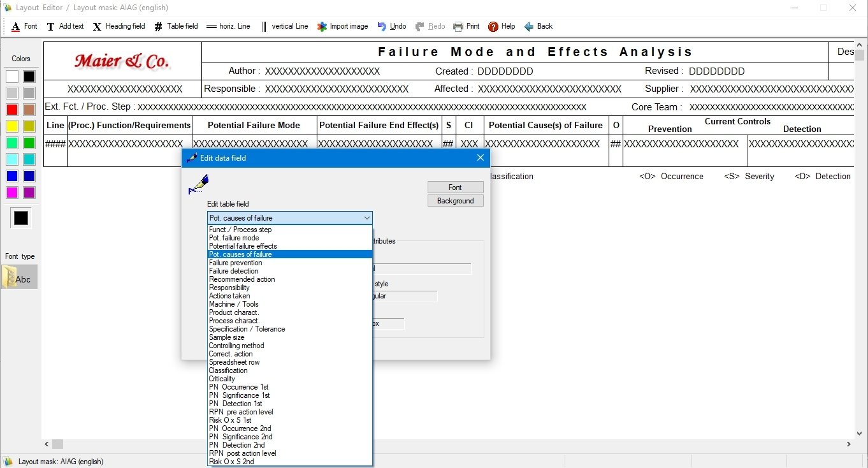The width and height of the screenshot is (868, 468).
Task: Choose Classification in dropdown list
Action: click(290, 370)
